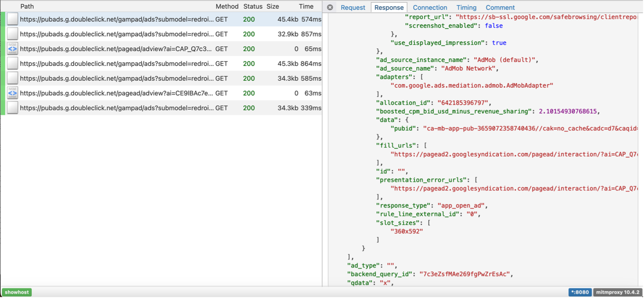Select the Response tab
The image size is (644, 299).
tap(389, 7)
